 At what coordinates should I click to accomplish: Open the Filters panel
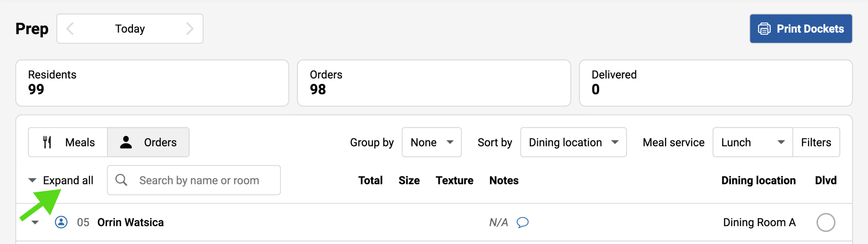click(816, 142)
